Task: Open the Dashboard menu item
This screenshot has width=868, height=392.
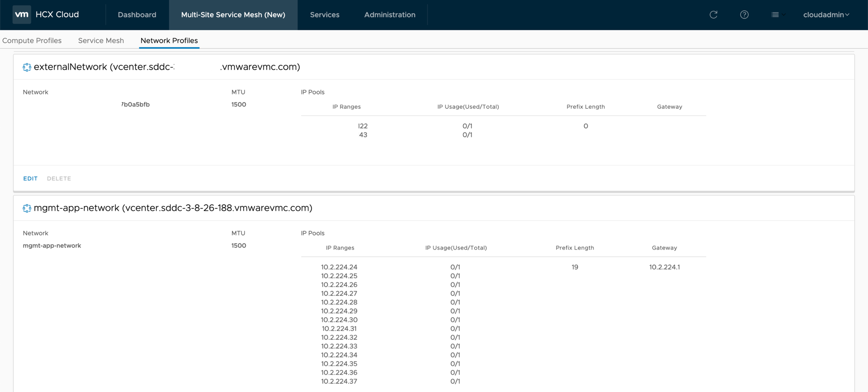Action: click(137, 15)
